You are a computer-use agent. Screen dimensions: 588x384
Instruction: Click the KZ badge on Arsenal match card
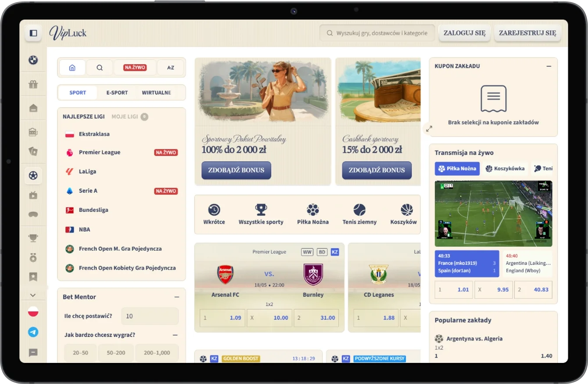pyautogui.click(x=335, y=252)
